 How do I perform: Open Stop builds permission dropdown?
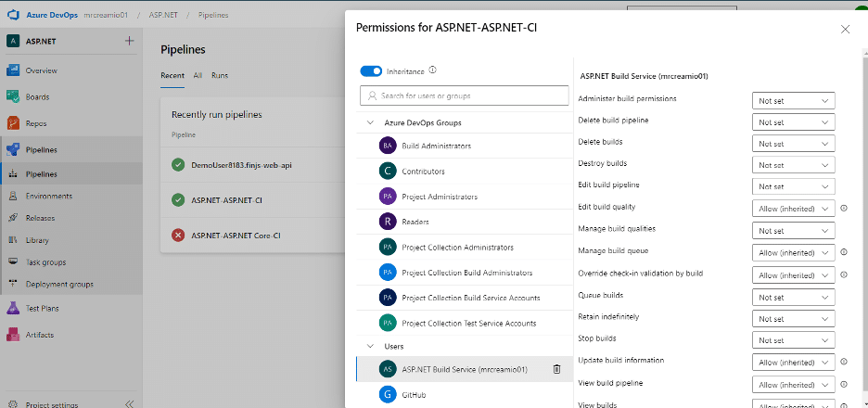tap(793, 340)
